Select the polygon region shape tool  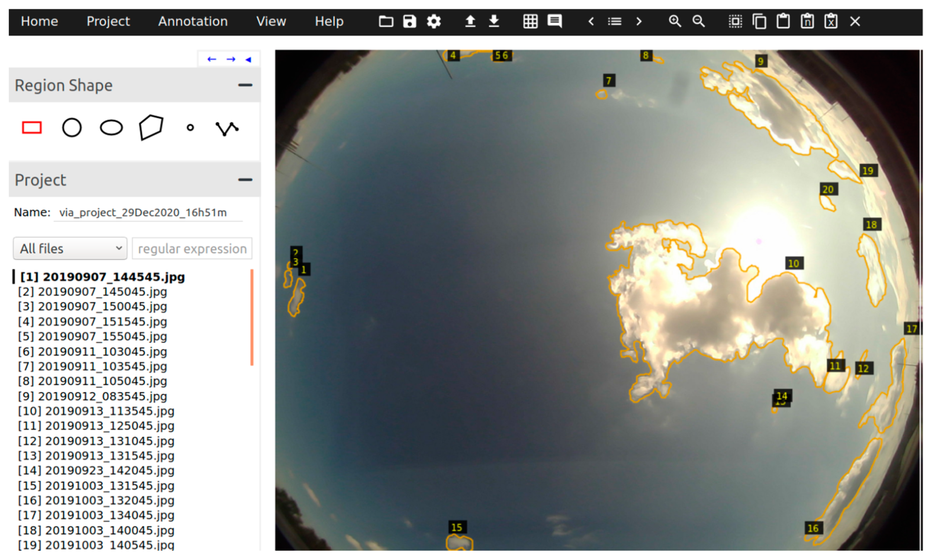(x=151, y=127)
